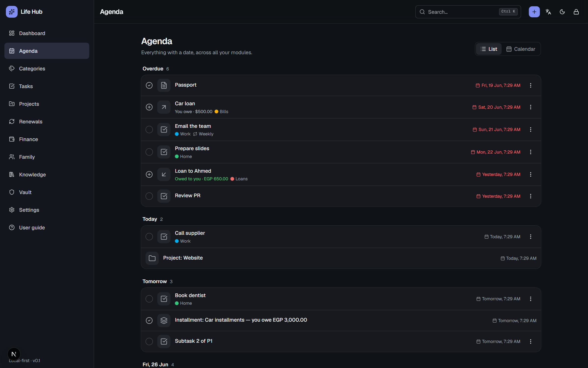
Task: Navigate to Tasks
Action: click(x=47, y=86)
